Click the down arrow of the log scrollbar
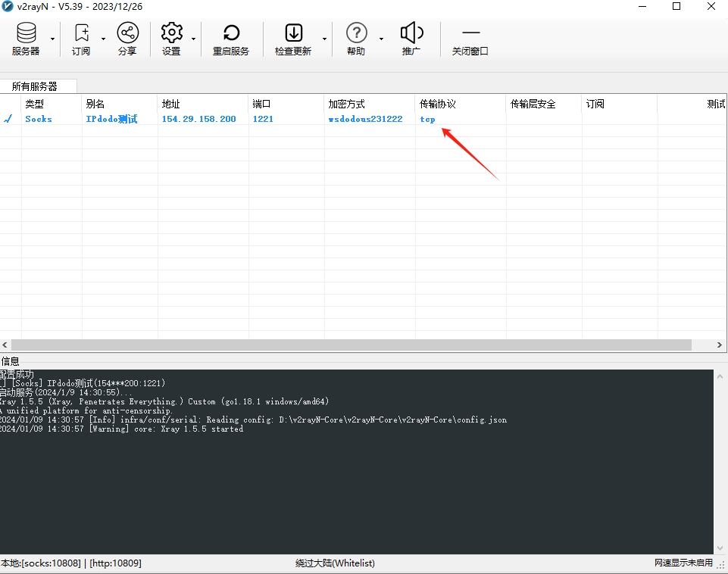The height and width of the screenshot is (574, 728). pos(720,547)
